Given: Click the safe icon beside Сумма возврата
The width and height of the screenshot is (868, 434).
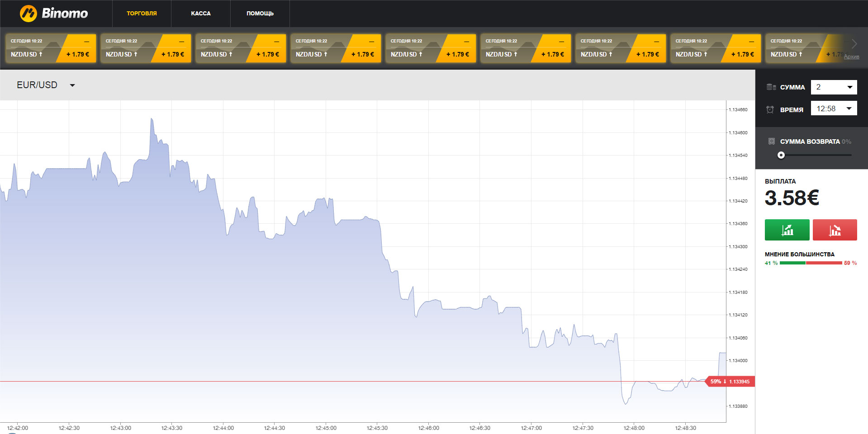Looking at the screenshot, I should point(772,142).
